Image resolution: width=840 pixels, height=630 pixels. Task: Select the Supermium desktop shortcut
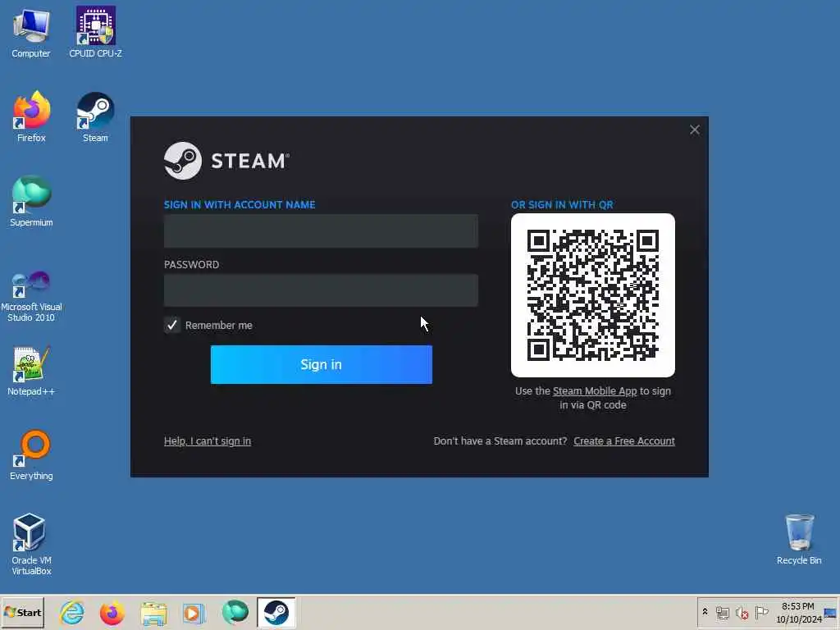[x=31, y=201]
